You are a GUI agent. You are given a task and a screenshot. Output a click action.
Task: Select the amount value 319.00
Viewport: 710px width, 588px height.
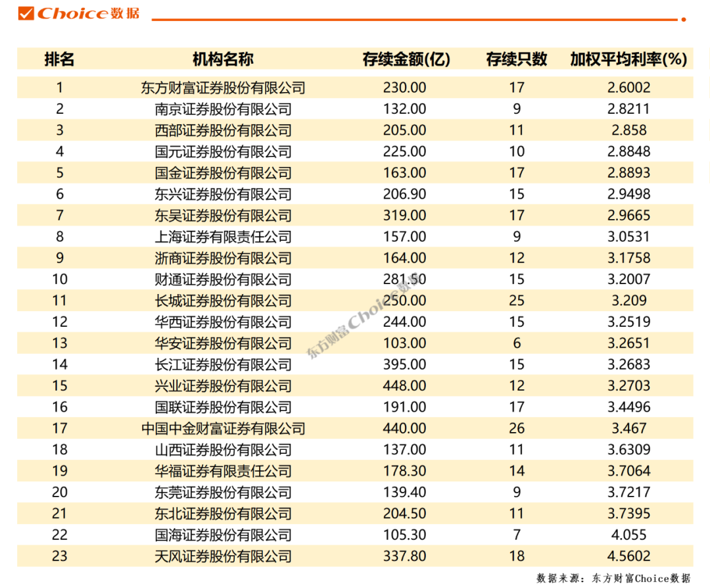tap(404, 215)
